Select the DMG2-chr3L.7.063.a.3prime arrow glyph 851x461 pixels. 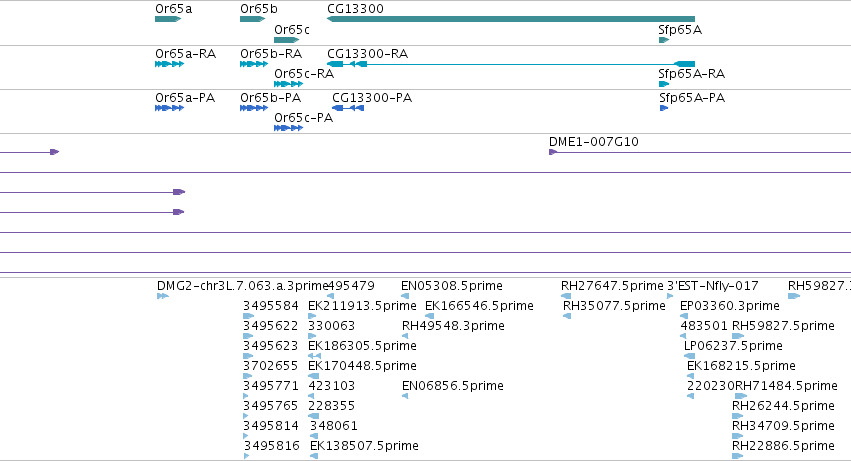tap(163, 296)
